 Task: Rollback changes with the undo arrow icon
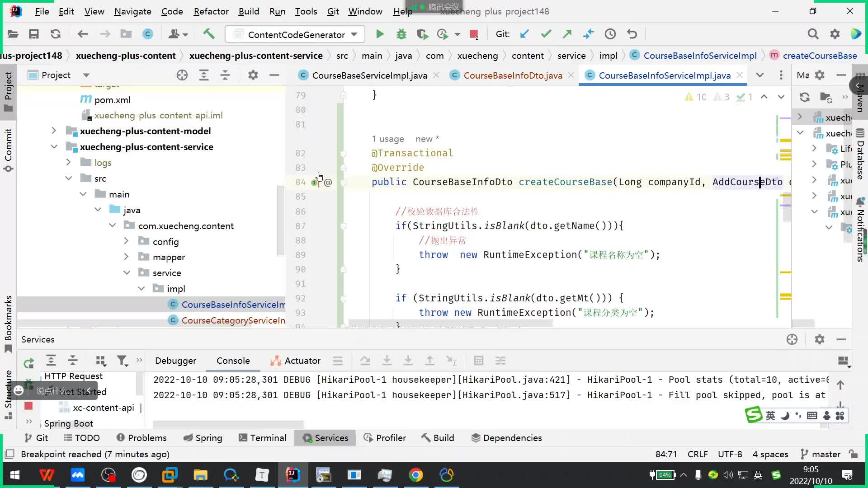coord(632,34)
